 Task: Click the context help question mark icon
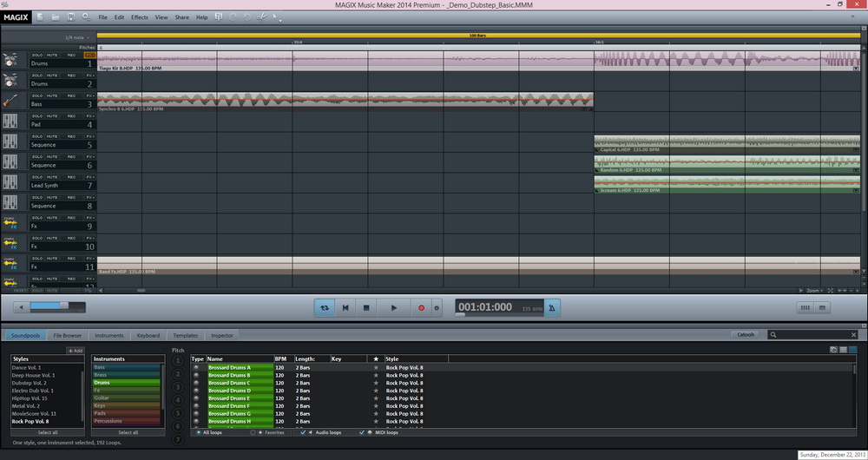(x=218, y=17)
